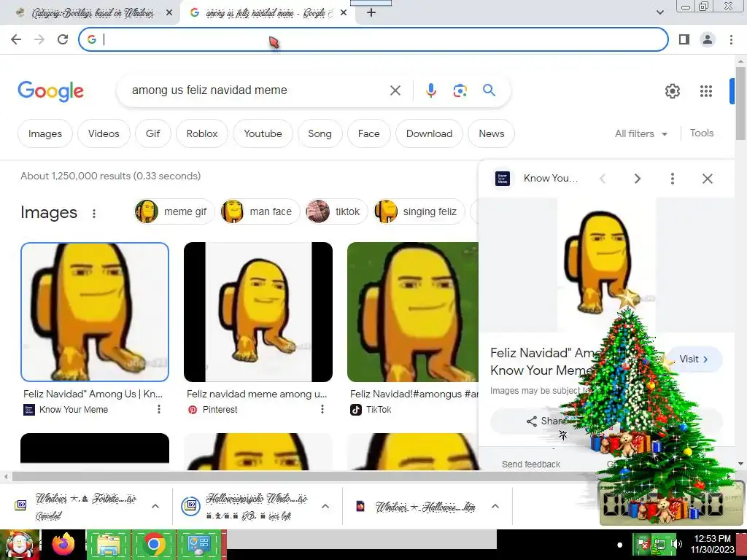Expand options for Halloweenpsycho iso download
The height and width of the screenshot is (560, 747).
325,506
